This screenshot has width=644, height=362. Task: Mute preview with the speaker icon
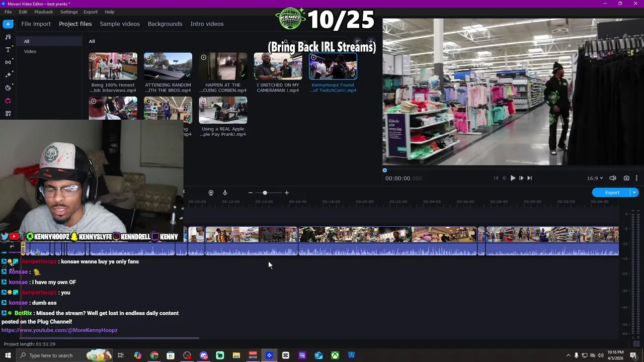pos(613,178)
